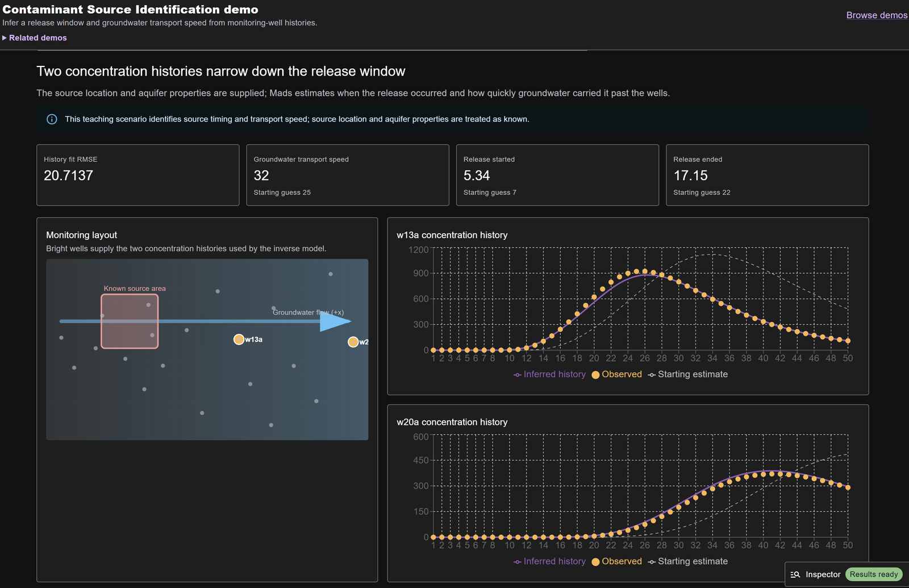Click the 1200 y-axis label in w13a chart
Viewport: 909px width, 588px height.
[x=418, y=249]
